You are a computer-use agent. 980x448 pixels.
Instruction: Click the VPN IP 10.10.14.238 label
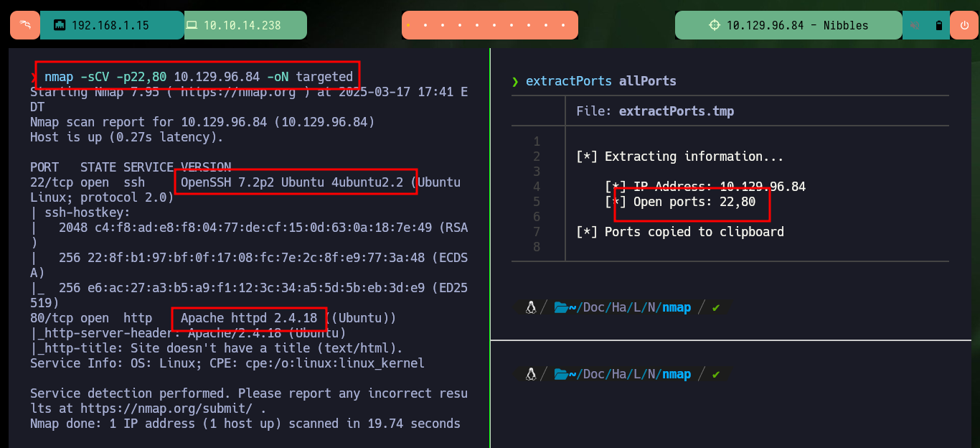(242, 25)
